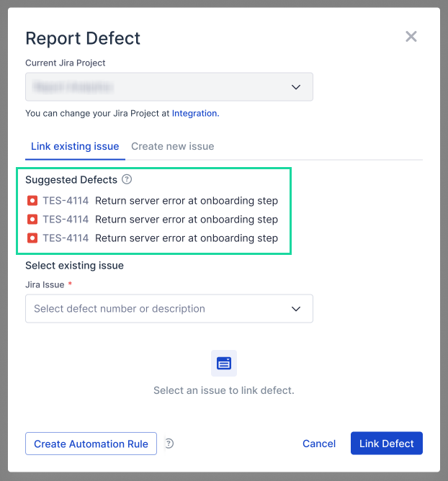Expand the Current Jira Project dropdown
The width and height of the screenshot is (448, 481).
[x=295, y=87]
